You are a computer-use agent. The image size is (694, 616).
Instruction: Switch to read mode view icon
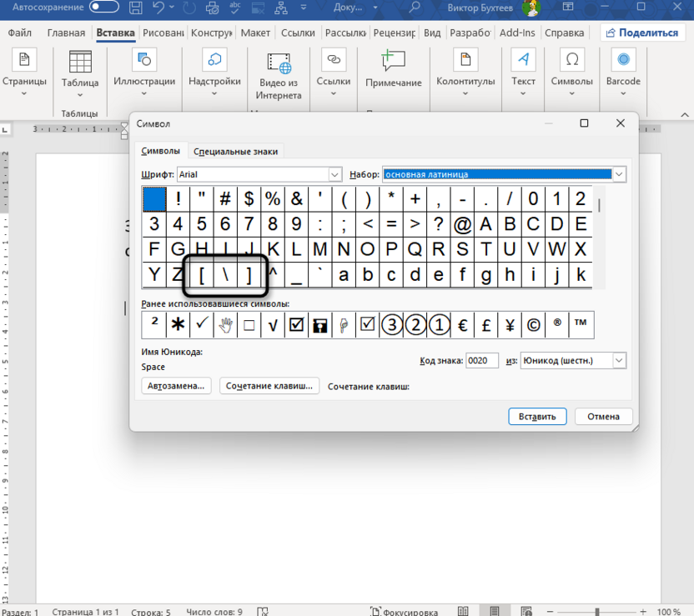click(x=463, y=612)
